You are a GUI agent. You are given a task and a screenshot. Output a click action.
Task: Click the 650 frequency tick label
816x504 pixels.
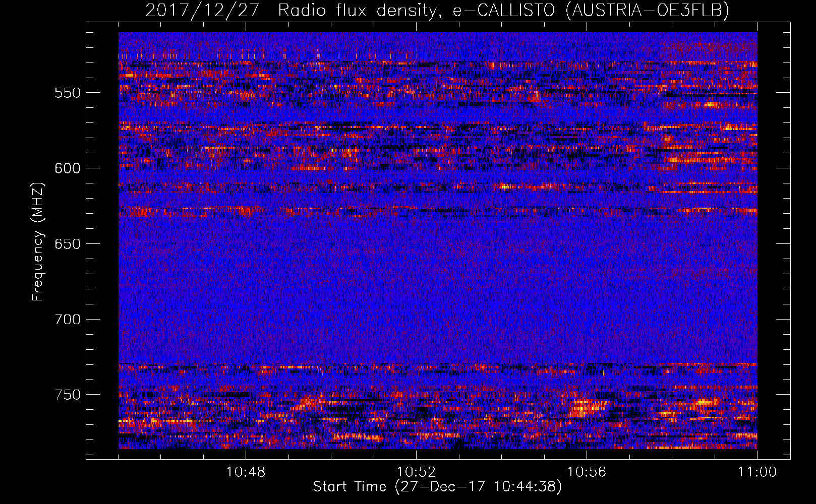coord(68,244)
